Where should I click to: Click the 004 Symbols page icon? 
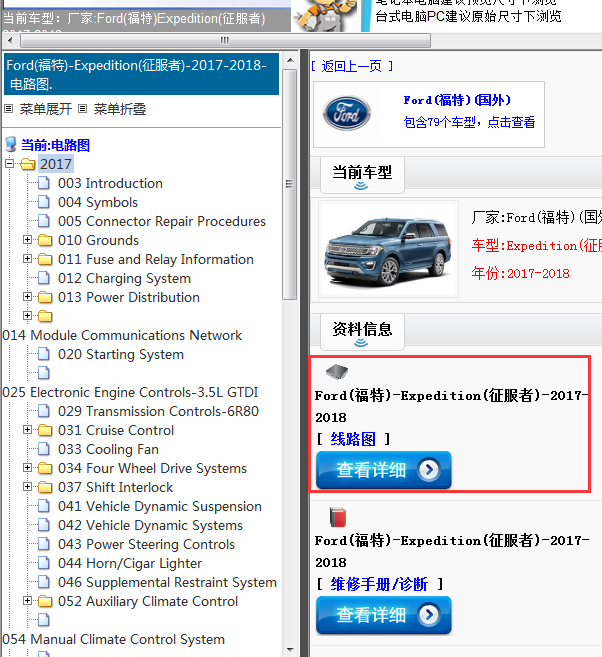point(44,202)
